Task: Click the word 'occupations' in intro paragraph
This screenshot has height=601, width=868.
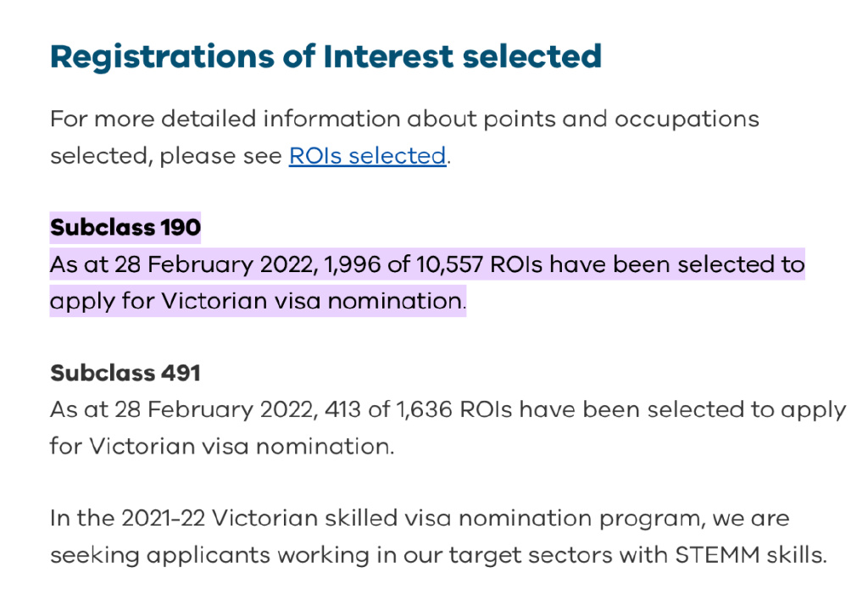Action: pos(687,120)
